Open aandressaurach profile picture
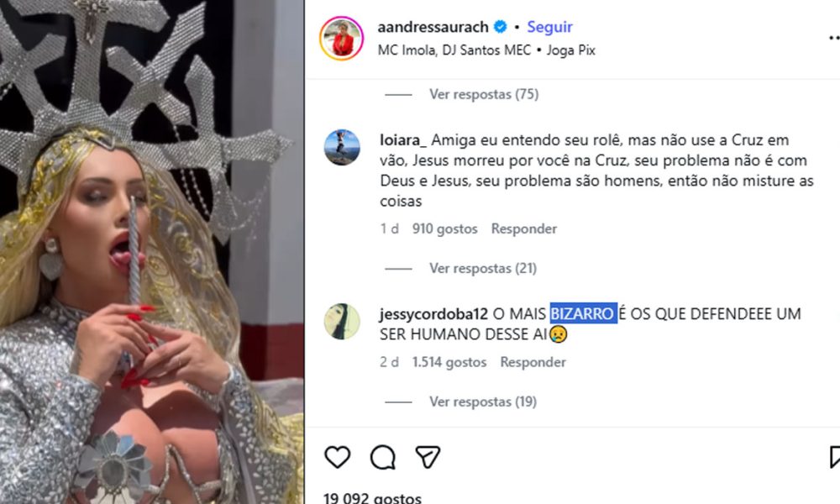Screen dimensions: 840x504 point(341,38)
